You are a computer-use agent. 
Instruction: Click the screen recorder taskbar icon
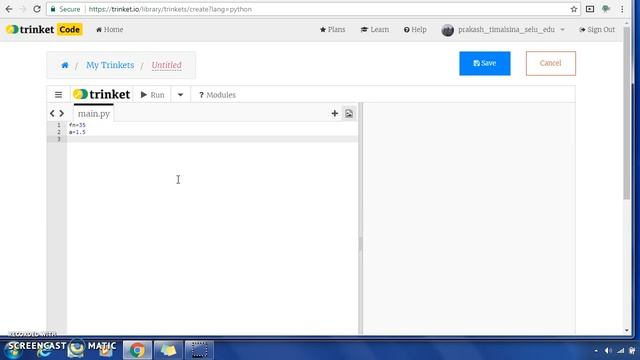pyautogui.click(x=199, y=350)
